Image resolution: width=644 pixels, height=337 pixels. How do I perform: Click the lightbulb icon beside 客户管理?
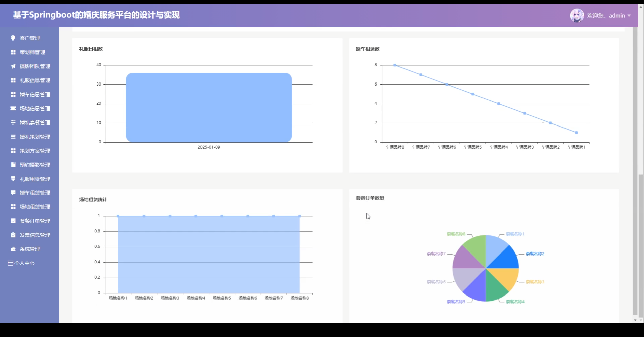click(x=13, y=38)
